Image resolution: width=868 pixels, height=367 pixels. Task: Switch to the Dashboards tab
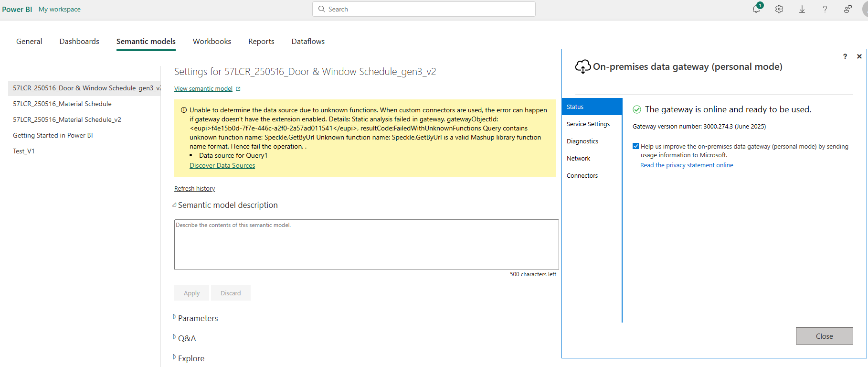coord(79,42)
